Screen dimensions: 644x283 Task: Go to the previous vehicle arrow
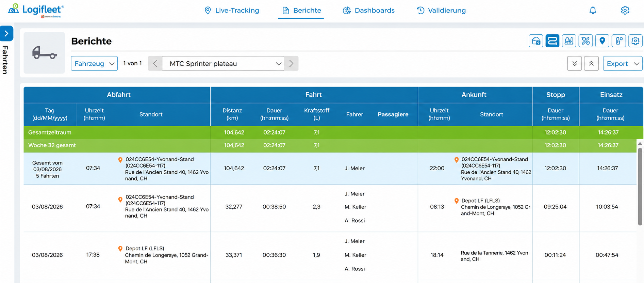click(155, 63)
